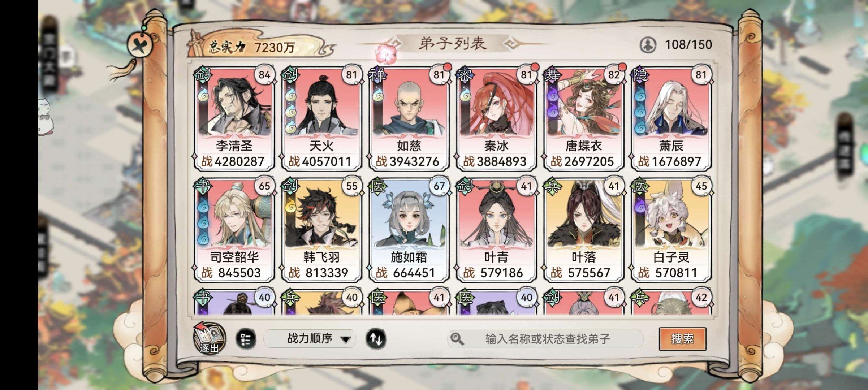Open the list view options icon

pyautogui.click(x=246, y=339)
